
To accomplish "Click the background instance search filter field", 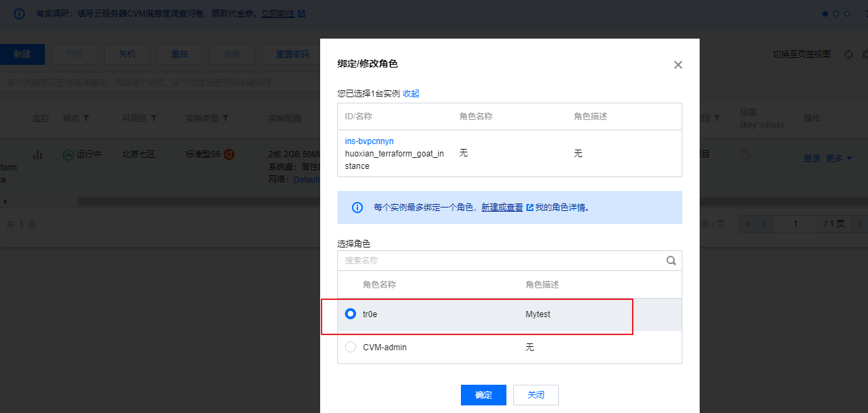I will point(160,83).
